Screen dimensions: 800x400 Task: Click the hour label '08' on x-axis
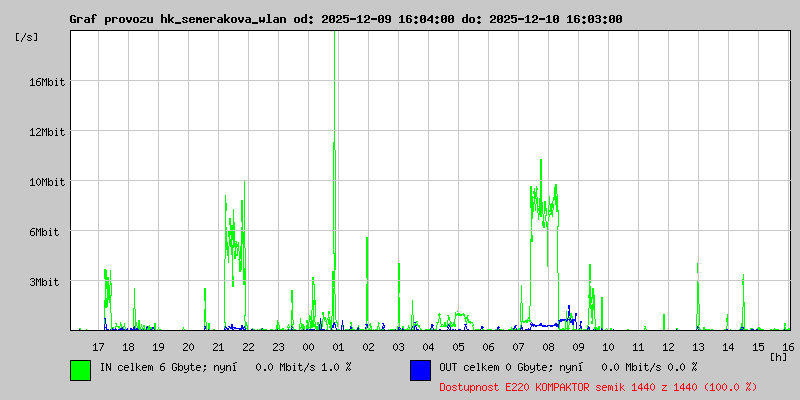[548, 347]
